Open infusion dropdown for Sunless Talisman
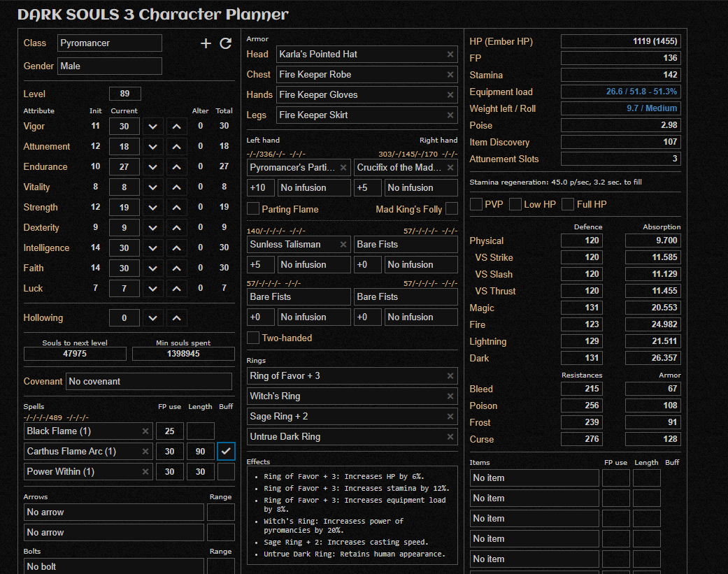The image size is (728, 574). (314, 265)
